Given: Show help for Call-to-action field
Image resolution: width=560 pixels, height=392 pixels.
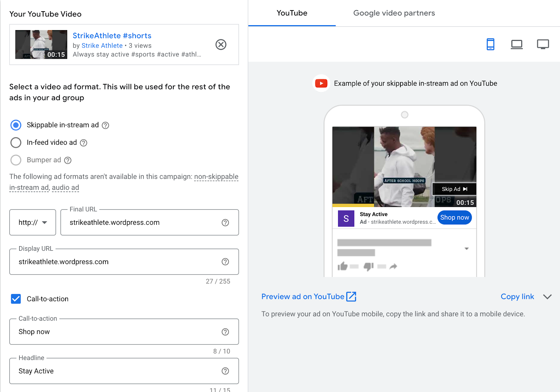Looking at the screenshot, I should pos(225,332).
